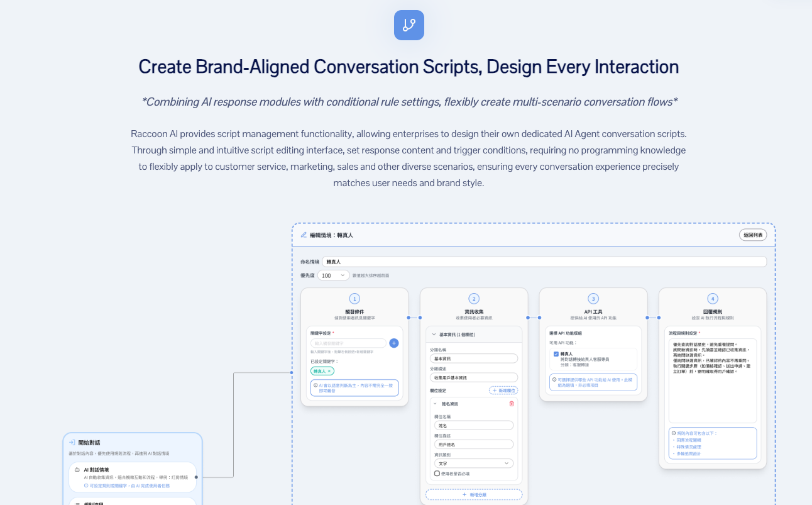Click the 欄位名稱 field containing 姓名

474,425
